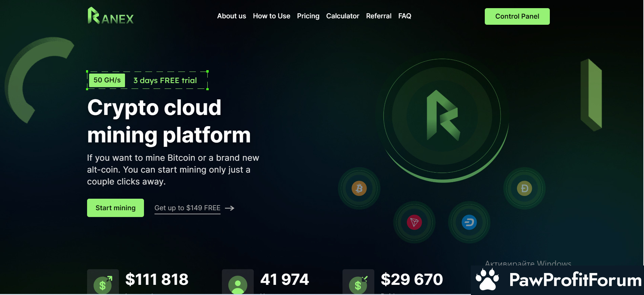Viewport: 644px width, 295px height.
Task: Click the PawProfitForum paw icon
Action: pos(487,280)
